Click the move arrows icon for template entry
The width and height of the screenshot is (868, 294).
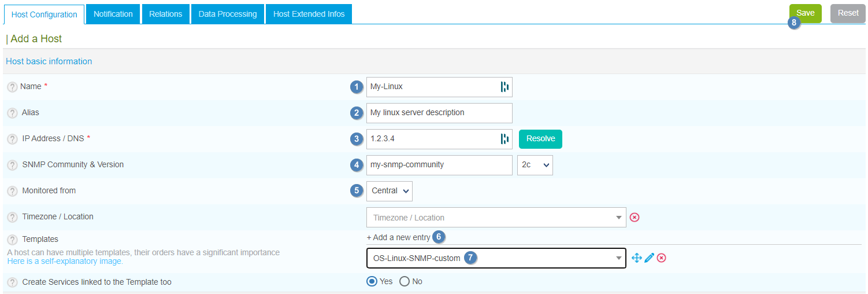[x=637, y=258]
